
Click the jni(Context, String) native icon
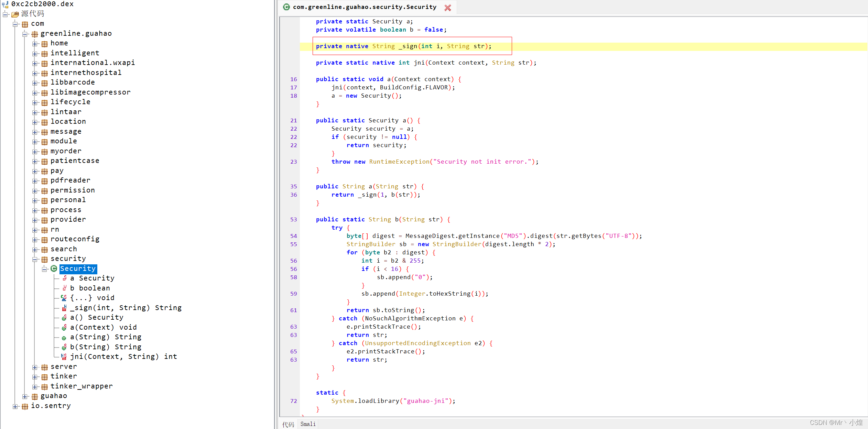[x=64, y=356]
